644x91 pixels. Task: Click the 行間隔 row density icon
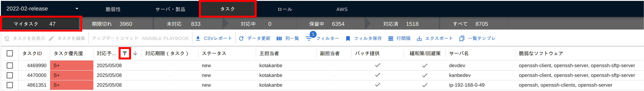391,39
